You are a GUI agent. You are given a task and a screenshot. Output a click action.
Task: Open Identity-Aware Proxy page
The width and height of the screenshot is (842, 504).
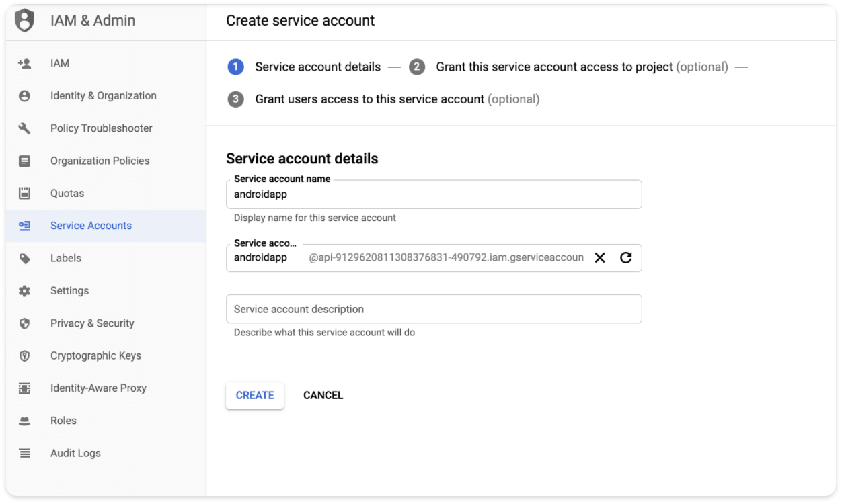point(106,388)
